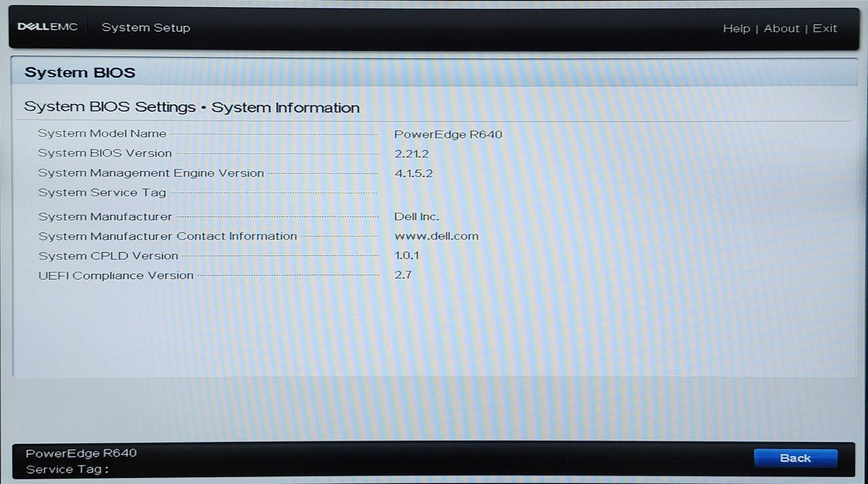Click System BIOS Settings System Information heading
The image size is (868, 484).
pyautogui.click(x=191, y=108)
